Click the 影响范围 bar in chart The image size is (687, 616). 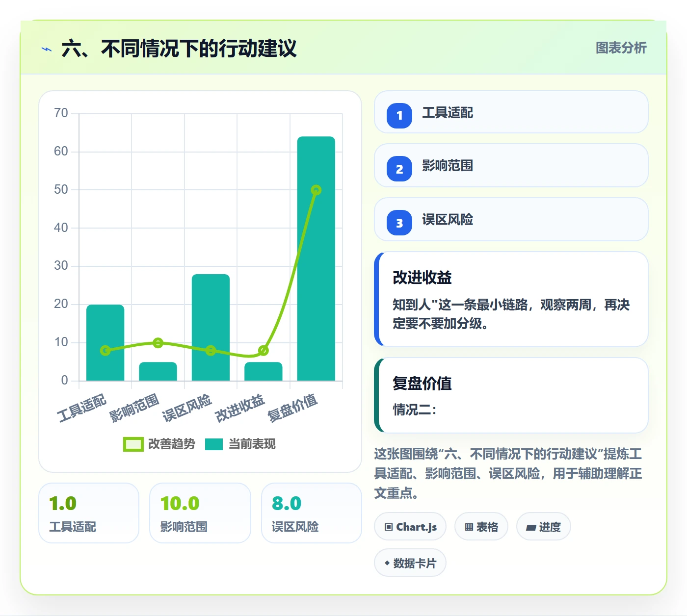(x=158, y=371)
